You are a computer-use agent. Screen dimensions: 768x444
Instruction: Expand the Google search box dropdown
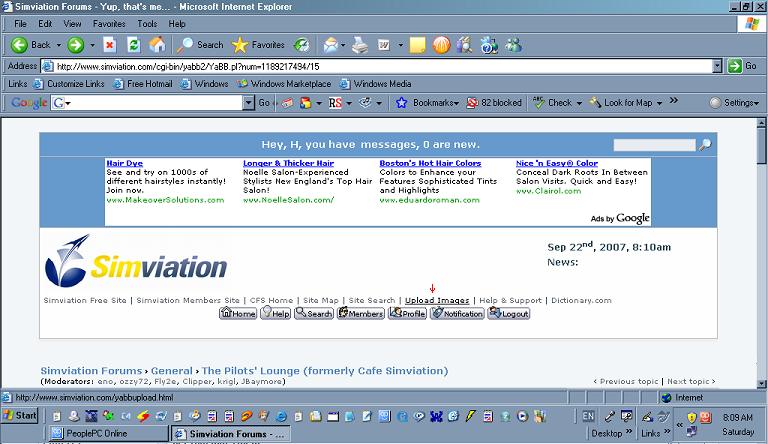pyautogui.click(x=248, y=103)
